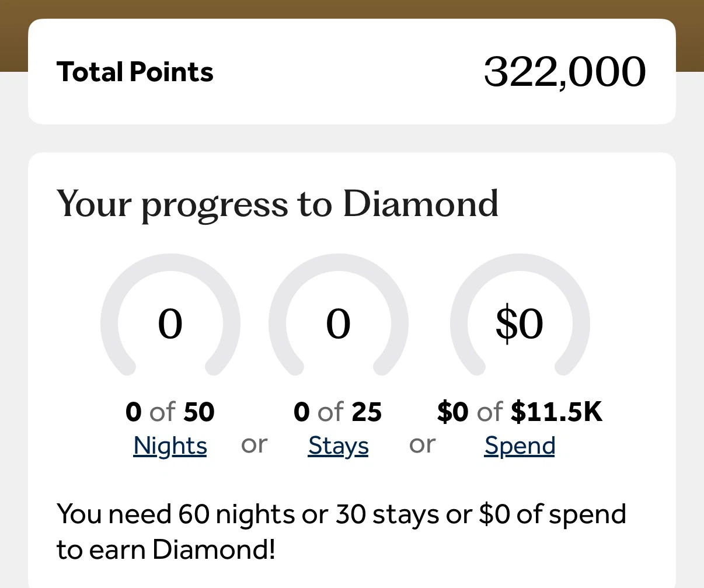Click the 'or' between Nights and Stays
704x588 pixels.
[x=255, y=445]
